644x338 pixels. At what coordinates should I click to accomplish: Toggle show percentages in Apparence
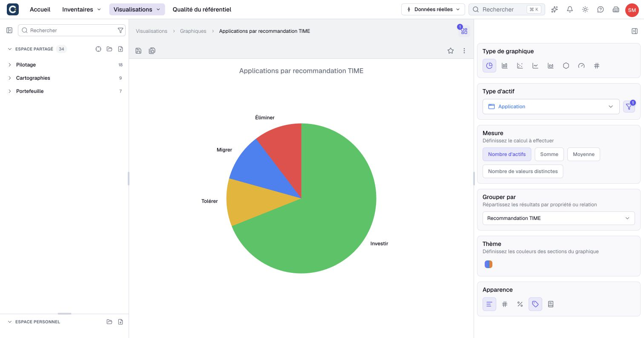520,304
